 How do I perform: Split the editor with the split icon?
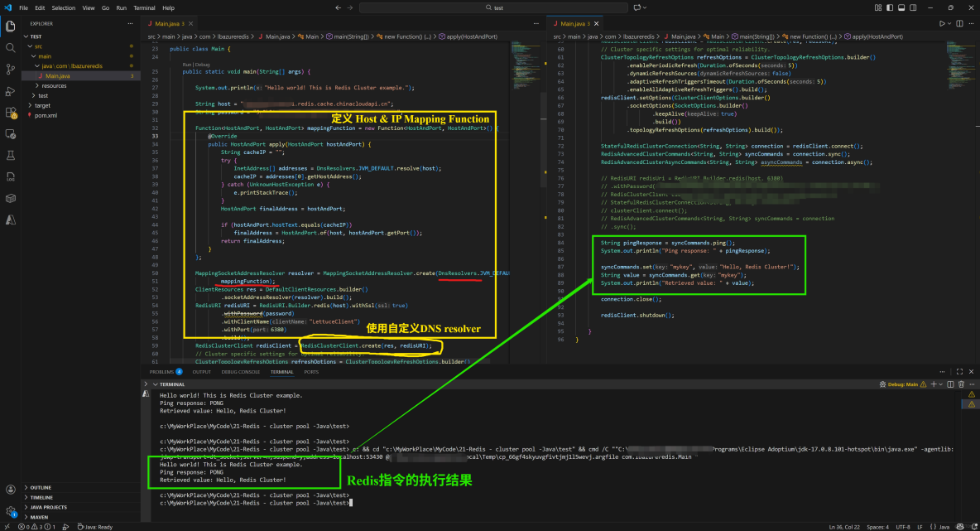click(x=960, y=23)
